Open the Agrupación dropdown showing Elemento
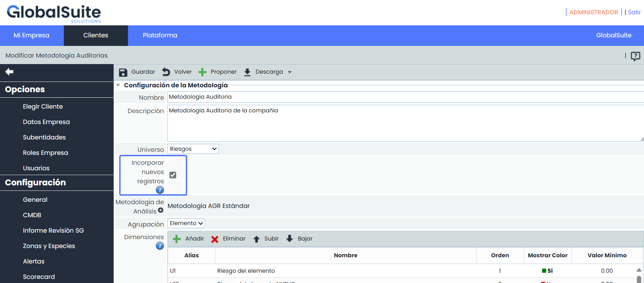Screen dimensions: 644x283 click(186, 223)
